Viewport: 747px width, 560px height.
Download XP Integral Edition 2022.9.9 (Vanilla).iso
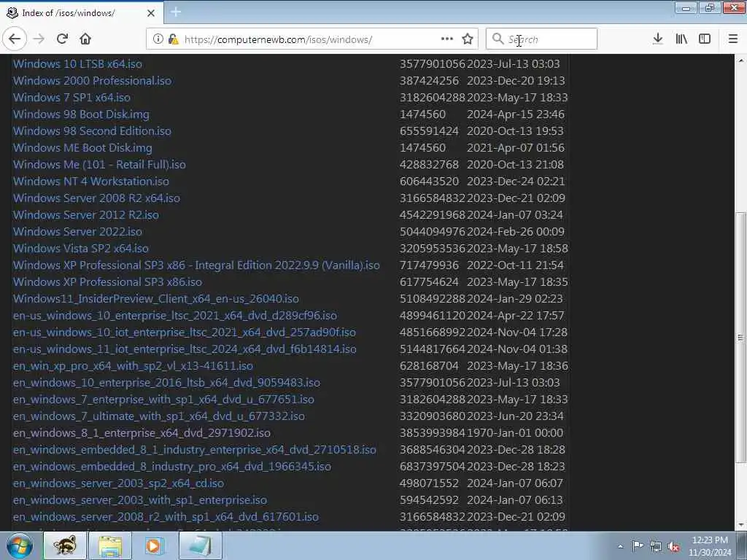coord(196,265)
